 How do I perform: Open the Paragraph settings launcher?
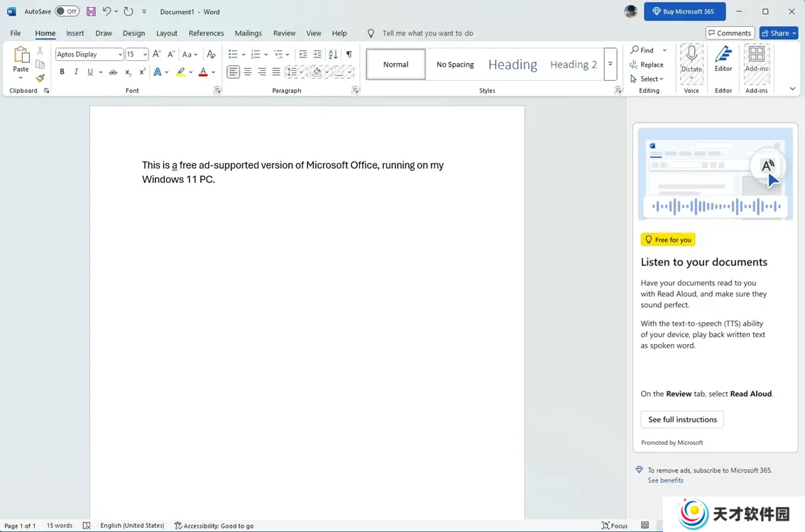coord(355,91)
